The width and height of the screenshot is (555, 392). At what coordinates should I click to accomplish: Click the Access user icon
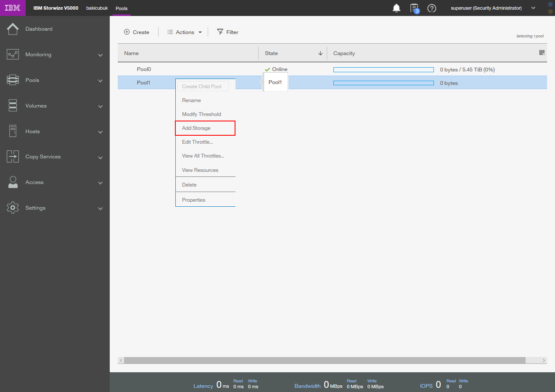(13, 182)
